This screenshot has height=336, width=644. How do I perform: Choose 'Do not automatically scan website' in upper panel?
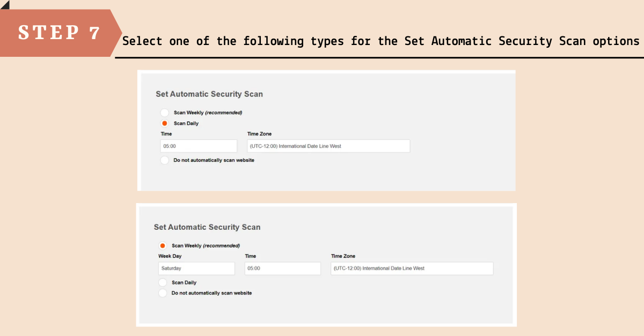click(x=165, y=160)
